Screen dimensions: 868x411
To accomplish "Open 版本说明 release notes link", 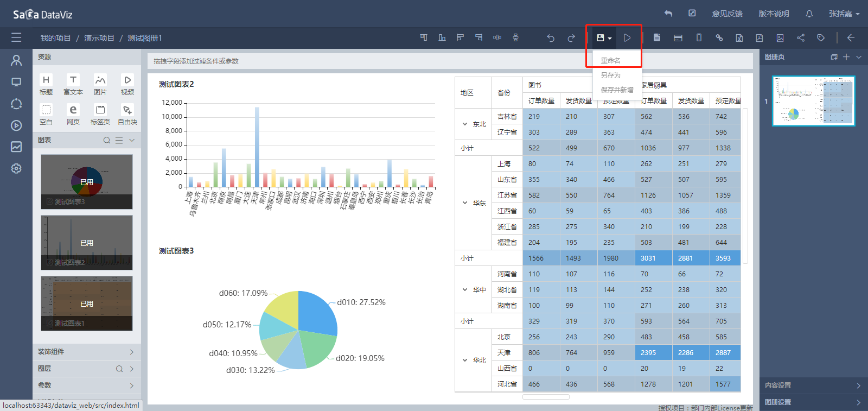I will coord(774,14).
